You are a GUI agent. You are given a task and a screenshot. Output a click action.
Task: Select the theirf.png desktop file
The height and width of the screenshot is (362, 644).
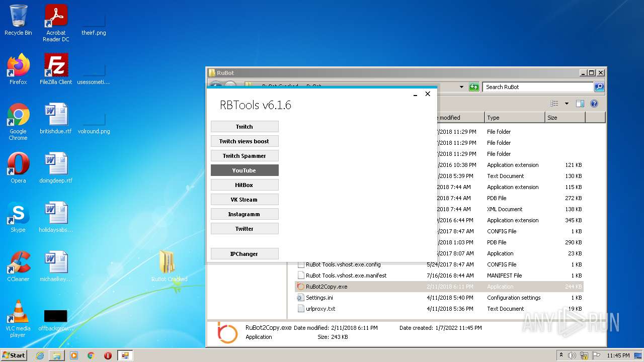94,24
